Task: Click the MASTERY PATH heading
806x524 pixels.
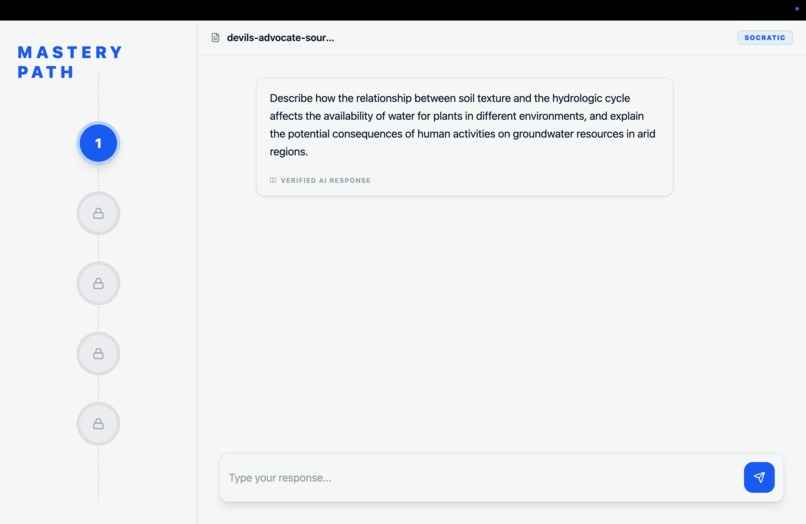Action: pyautogui.click(x=70, y=62)
